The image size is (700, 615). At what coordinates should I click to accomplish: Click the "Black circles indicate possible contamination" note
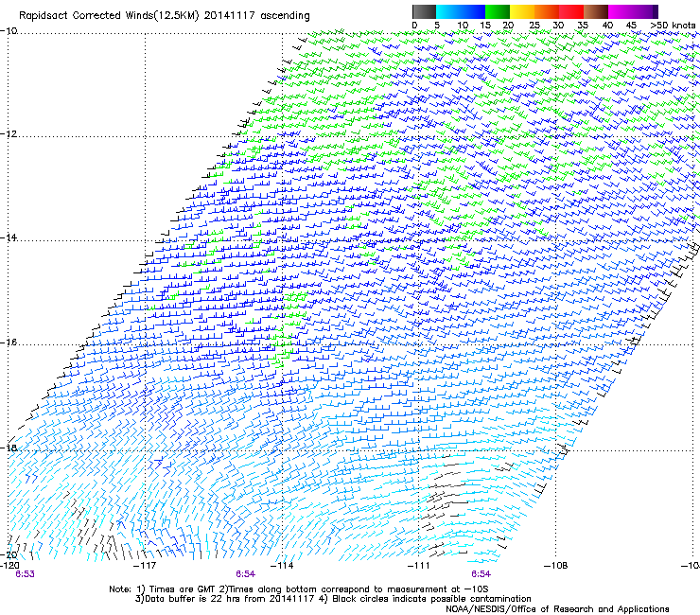431,599
